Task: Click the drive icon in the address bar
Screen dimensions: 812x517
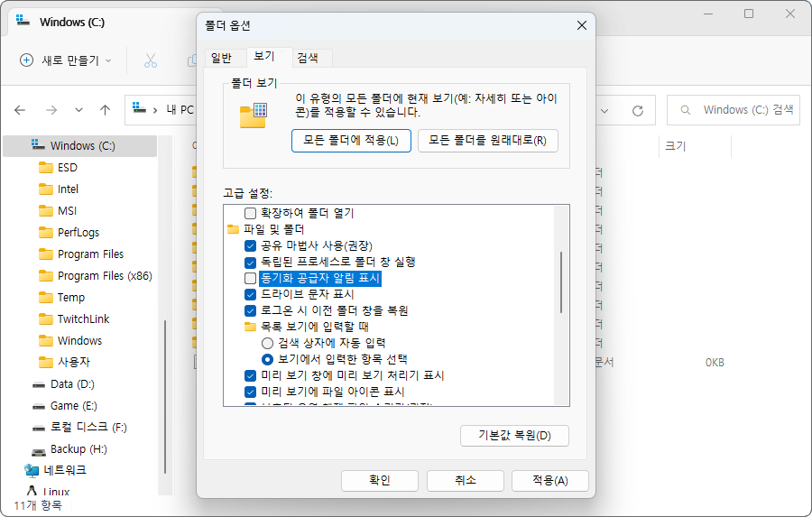Action: point(139,107)
